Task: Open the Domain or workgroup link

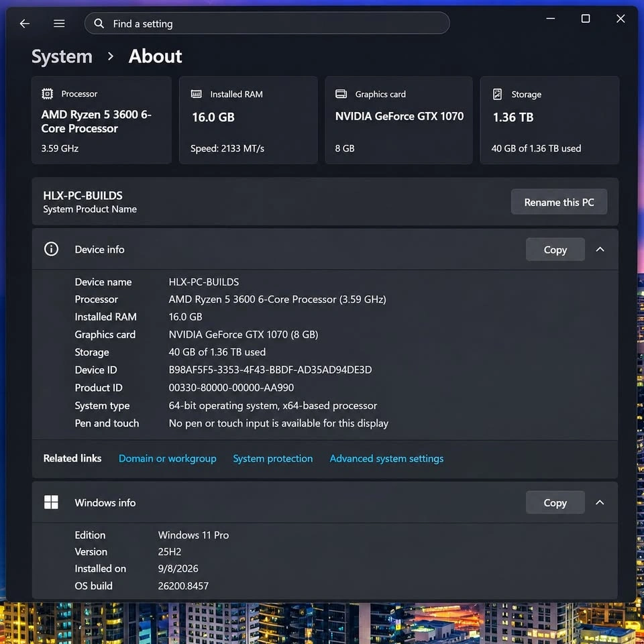Action: [x=168, y=458]
